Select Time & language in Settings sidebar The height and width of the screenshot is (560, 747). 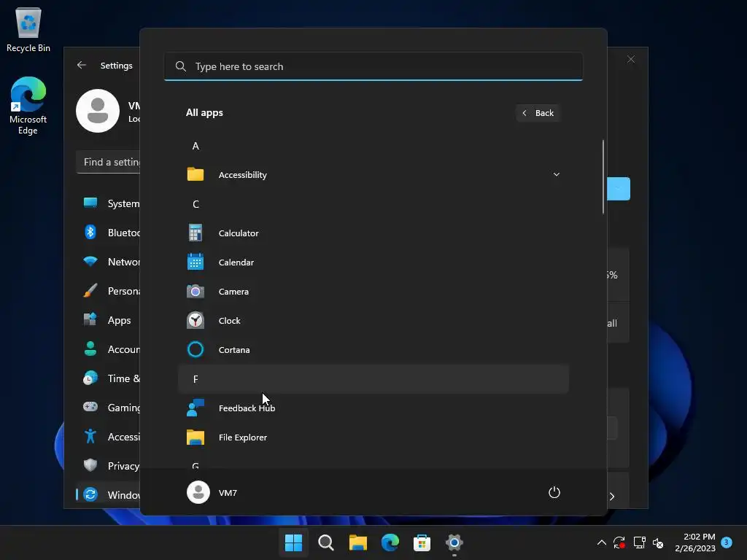pyautogui.click(x=108, y=378)
